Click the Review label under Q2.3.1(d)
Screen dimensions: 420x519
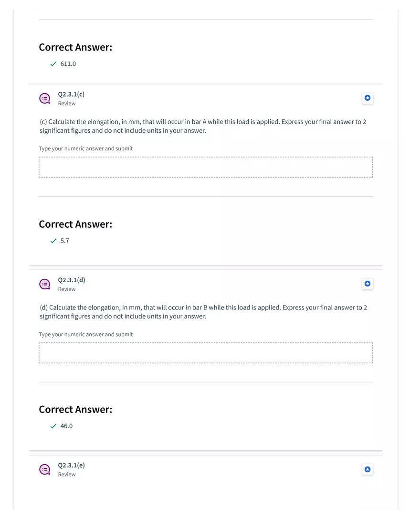(67, 289)
